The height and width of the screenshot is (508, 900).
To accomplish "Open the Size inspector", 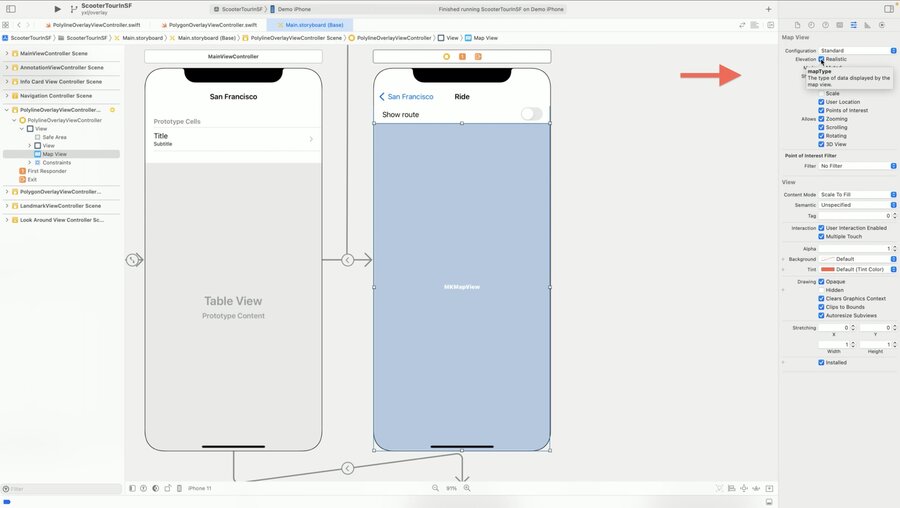I will pos(867,25).
